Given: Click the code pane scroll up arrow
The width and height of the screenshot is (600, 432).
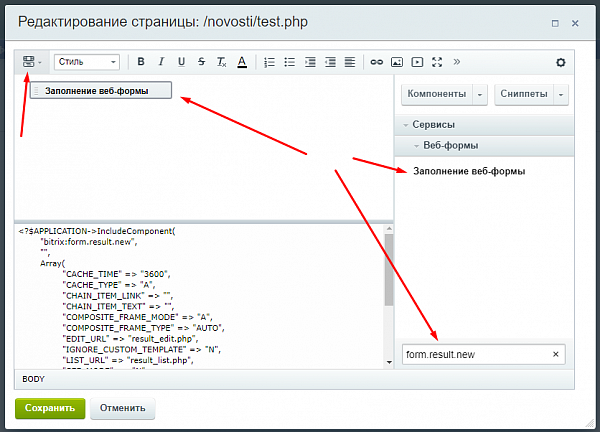Looking at the screenshot, I should pos(389,228).
